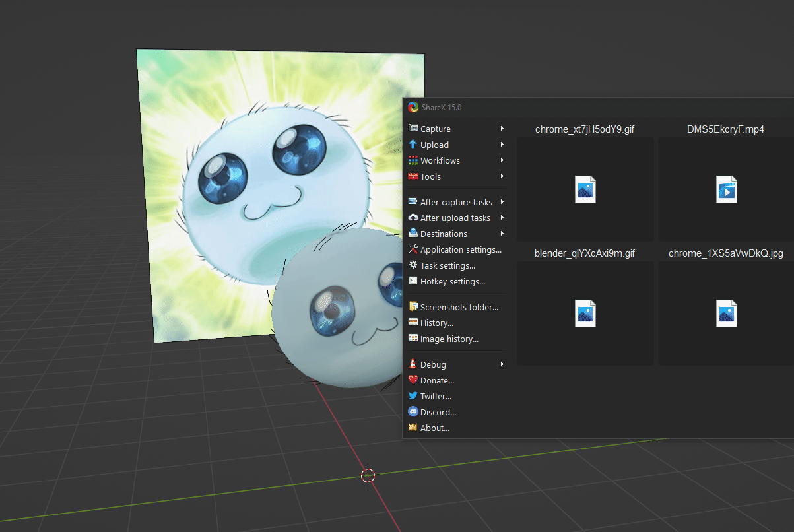Click the 3D cursor in Blender viewport

368,475
